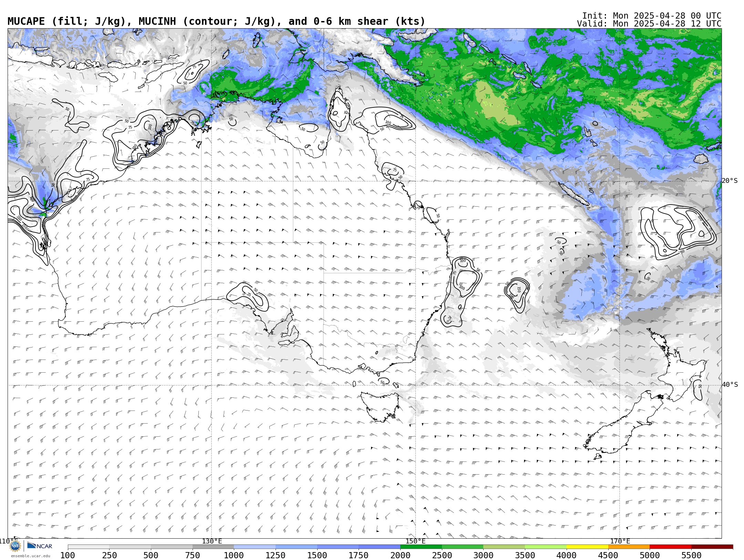The image size is (744, 560).
Task: Pick the dark maroon swatch above 5500
Action: click(712, 547)
